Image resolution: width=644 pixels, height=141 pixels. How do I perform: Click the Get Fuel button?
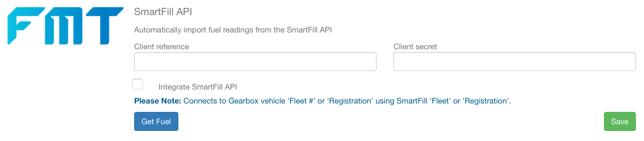(156, 121)
